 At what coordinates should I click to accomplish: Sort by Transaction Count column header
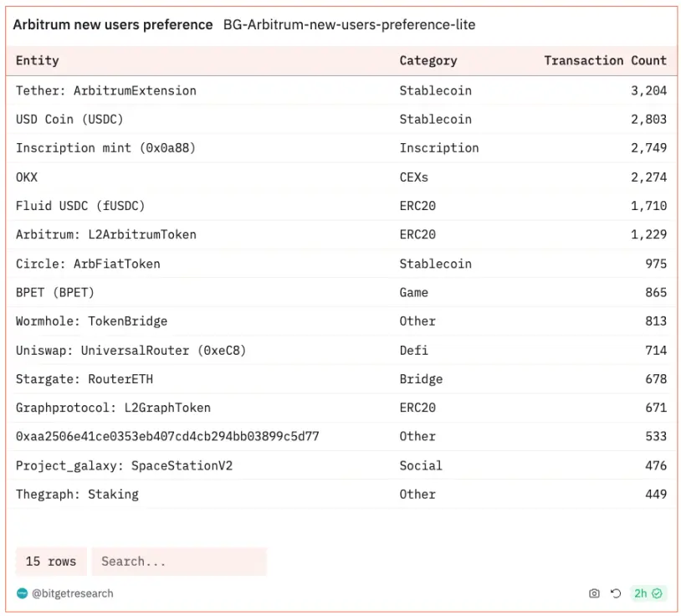coord(605,60)
